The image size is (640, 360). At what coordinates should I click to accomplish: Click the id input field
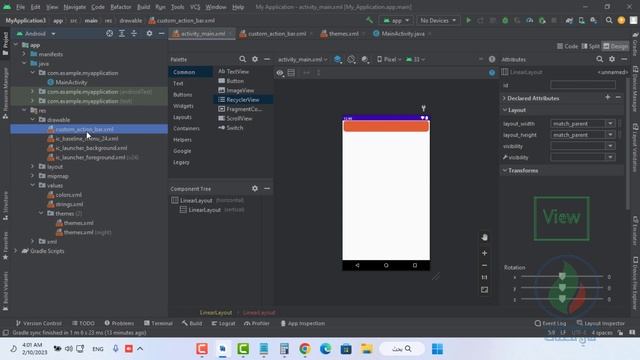(582, 85)
